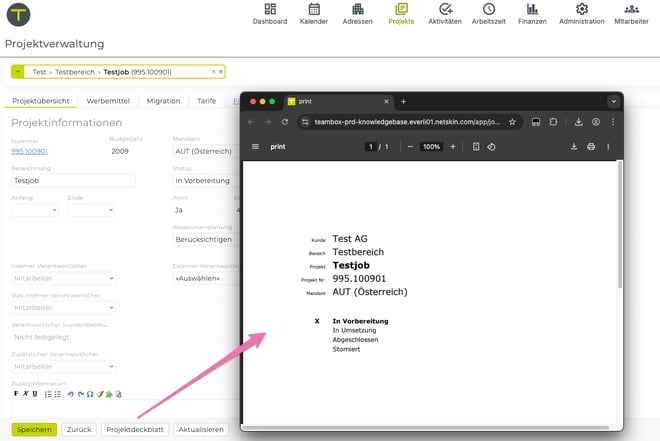The width and height of the screenshot is (660, 441).
Task: Insert a bulleted list in the editor
Action: pyautogui.click(x=58, y=394)
